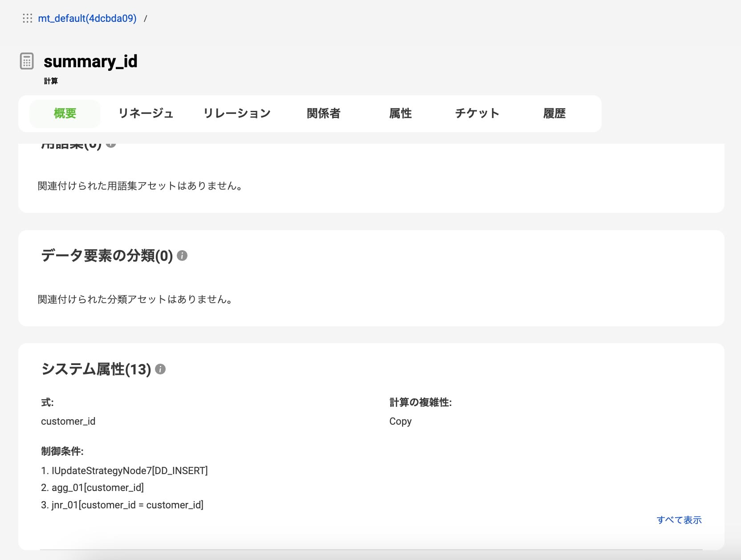The height and width of the screenshot is (560, 741).
Task: Click 関連付けられた用語集アセットはありません message
Action: (140, 186)
